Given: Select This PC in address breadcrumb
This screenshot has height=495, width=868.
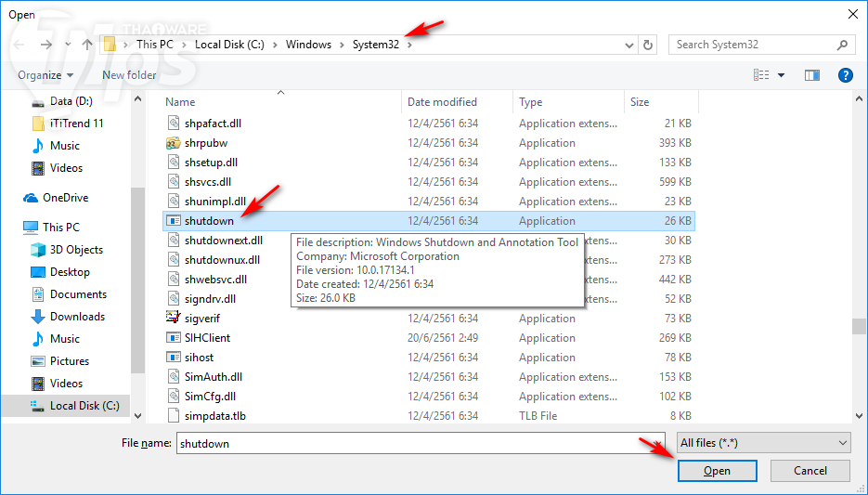Looking at the screenshot, I should (155, 45).
